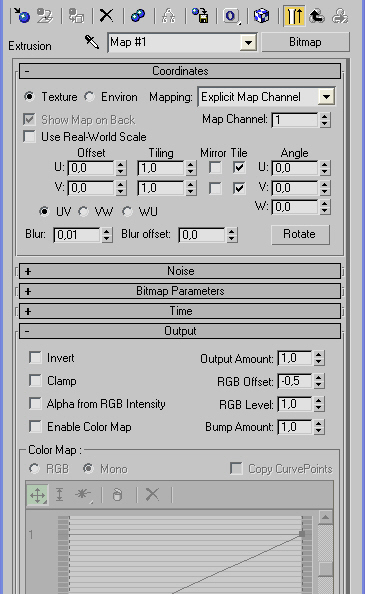Viewport: 365px width, 594px height.
Task: Expand Time rollout
Action: click(180, 311)
